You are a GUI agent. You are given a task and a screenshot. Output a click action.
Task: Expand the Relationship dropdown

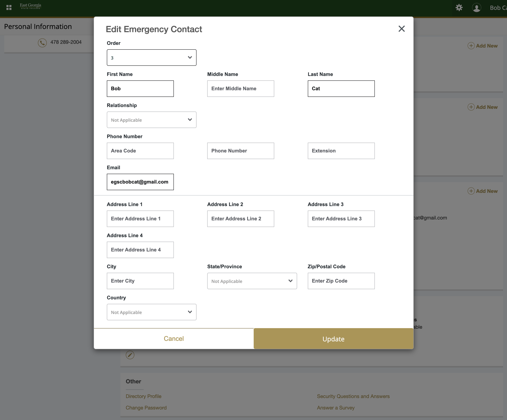[151, 120]
